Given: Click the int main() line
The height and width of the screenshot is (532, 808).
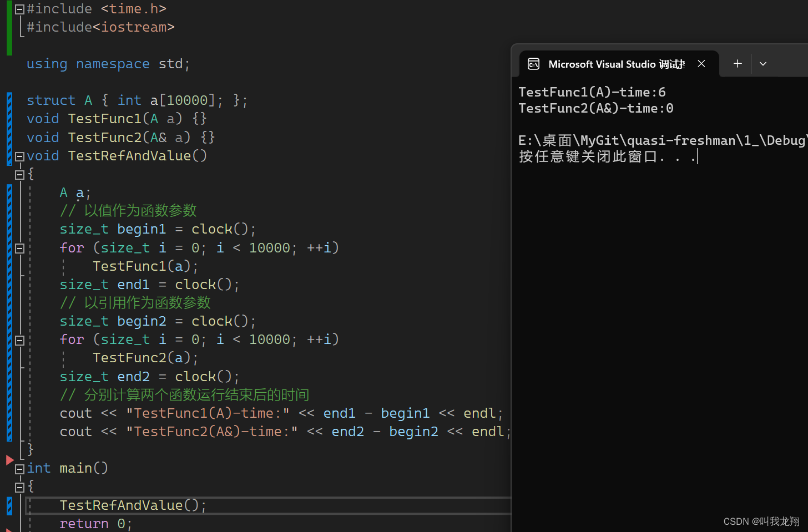Looking at the screenshot, I should coord(67,468).
